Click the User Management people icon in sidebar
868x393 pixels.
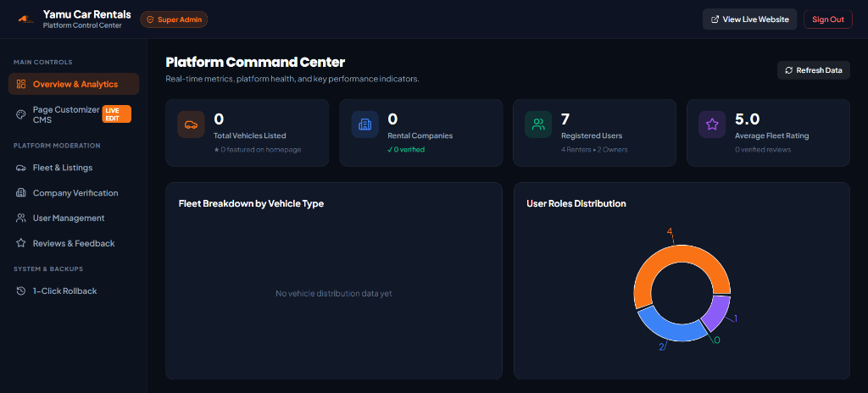coord(21,218)
